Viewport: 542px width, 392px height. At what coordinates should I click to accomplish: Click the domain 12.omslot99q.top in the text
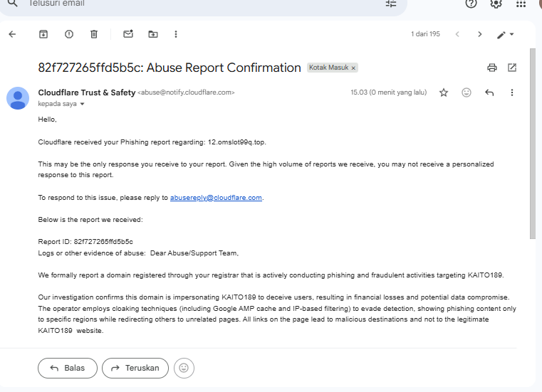[x=236, y=142]
